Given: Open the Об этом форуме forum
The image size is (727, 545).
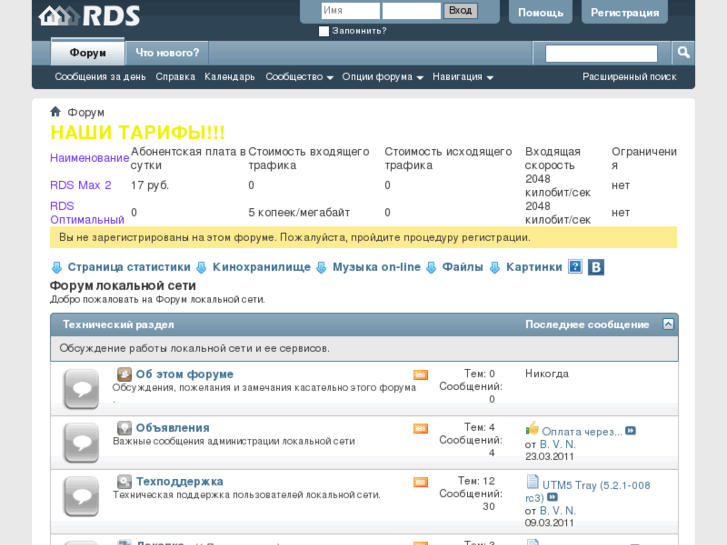Looking at the screenshot, I should point(185,374).
